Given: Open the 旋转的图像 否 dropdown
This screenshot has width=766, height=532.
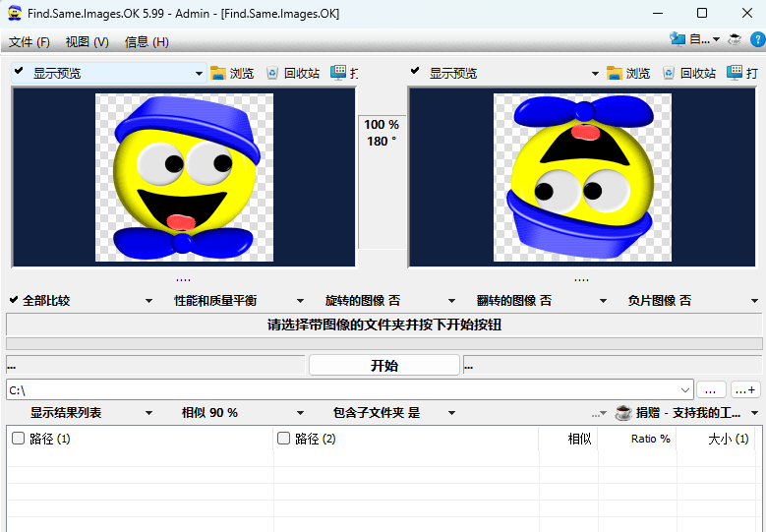Looking at the screenshot, I should [x=390, y=301].
